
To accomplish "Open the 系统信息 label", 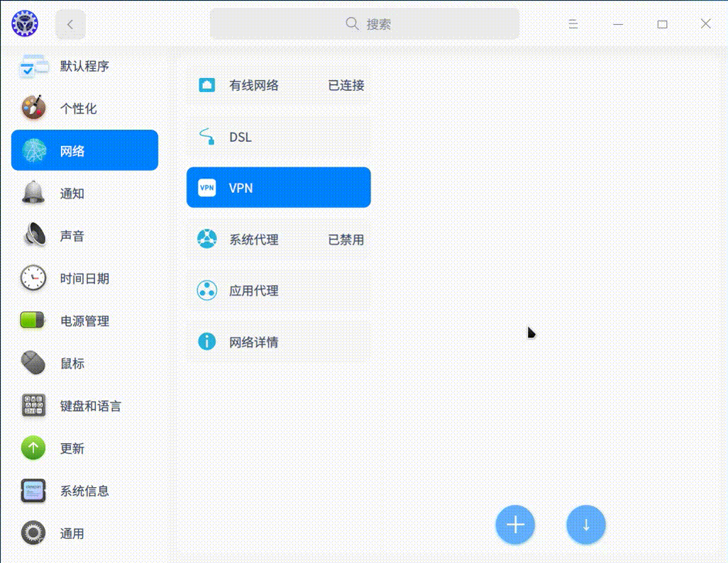I will click(84, 491).
